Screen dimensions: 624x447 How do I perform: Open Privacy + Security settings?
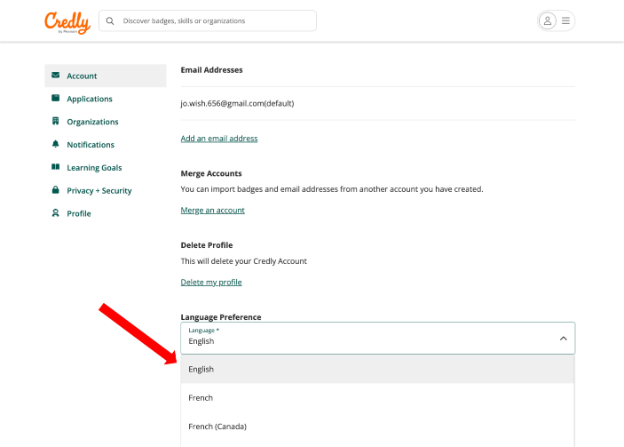click(99, 191)
